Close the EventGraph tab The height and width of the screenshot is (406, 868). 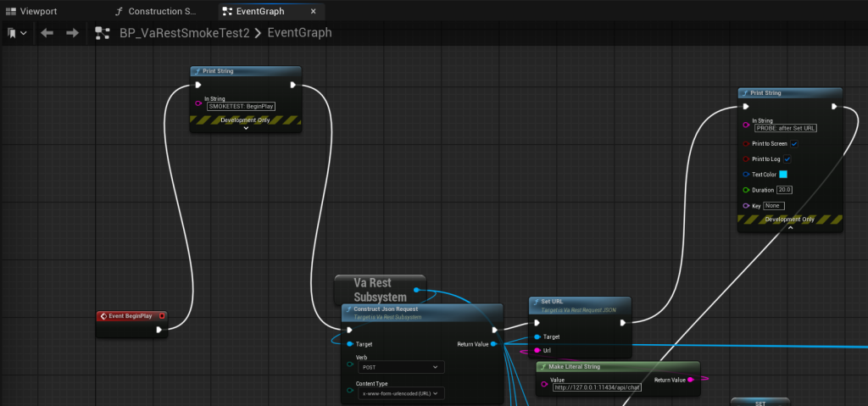click(x=314, y=12)
